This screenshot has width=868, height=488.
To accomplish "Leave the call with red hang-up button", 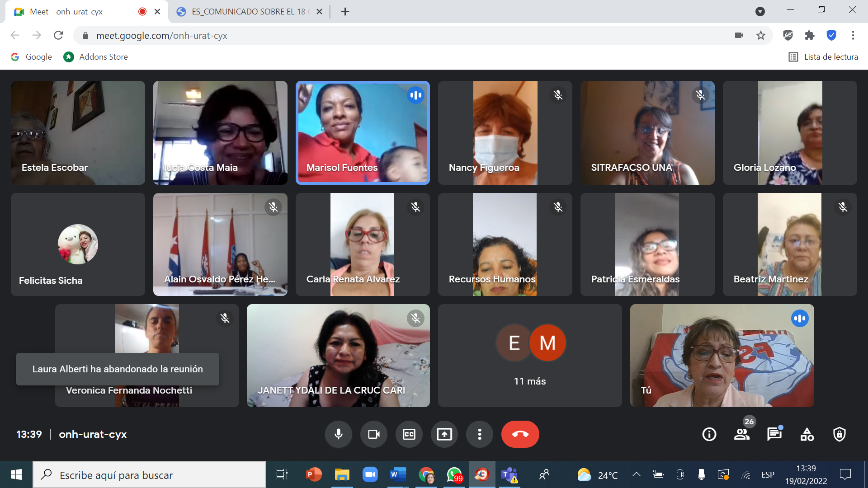I will [x=520, y=434].
